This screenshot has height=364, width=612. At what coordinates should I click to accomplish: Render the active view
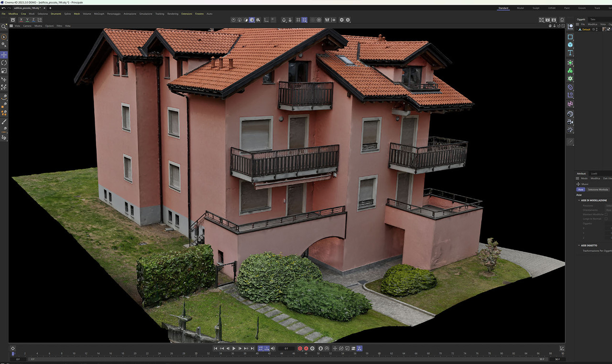point(541,20)
